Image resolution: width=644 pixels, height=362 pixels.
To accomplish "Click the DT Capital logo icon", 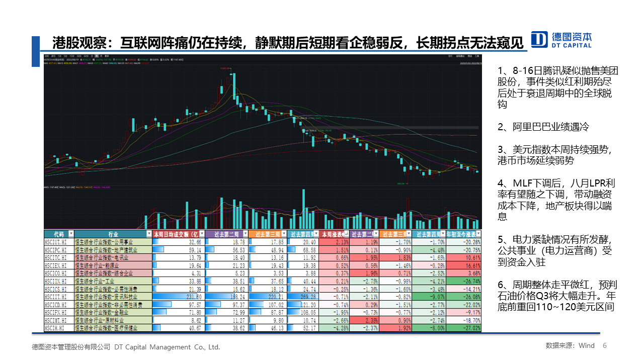I will pos(539,39).
